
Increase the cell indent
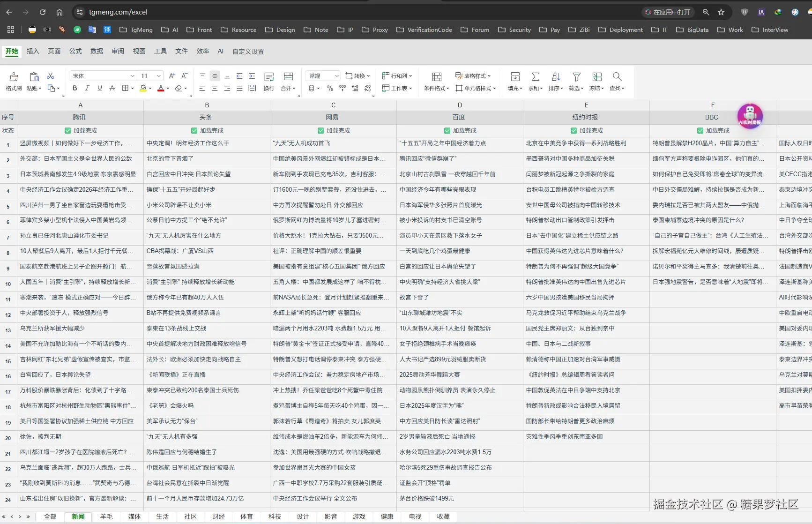click(252, 76)
